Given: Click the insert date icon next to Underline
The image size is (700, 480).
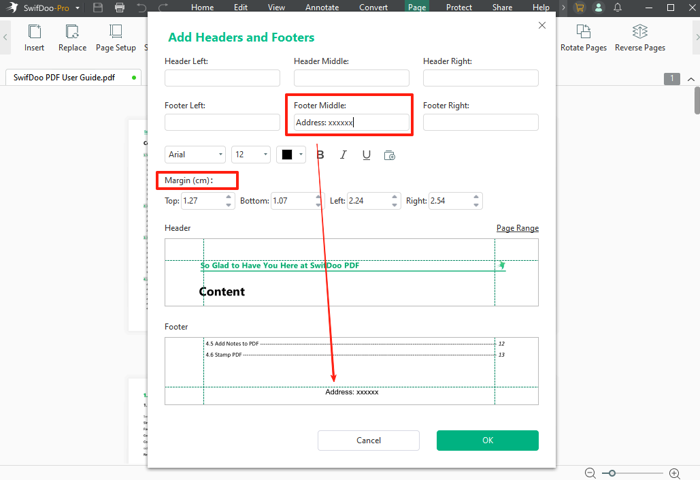Looking at the screenshot, I should point(389,155).
